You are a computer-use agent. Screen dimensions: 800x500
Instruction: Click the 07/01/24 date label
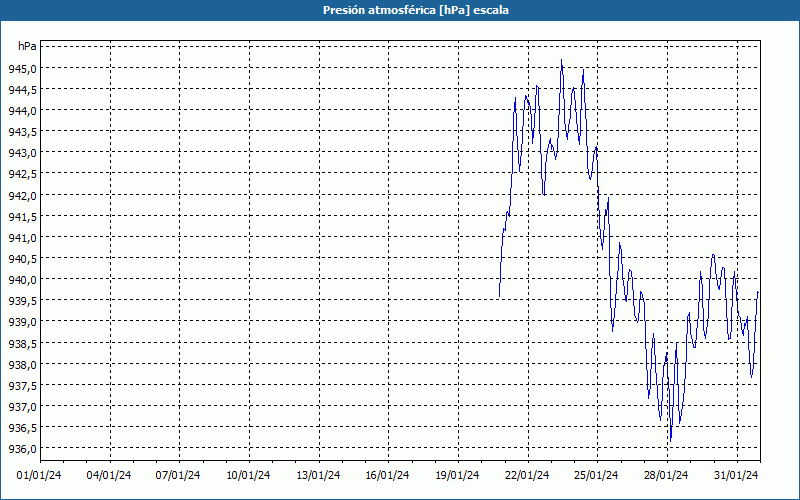(178, 475)
